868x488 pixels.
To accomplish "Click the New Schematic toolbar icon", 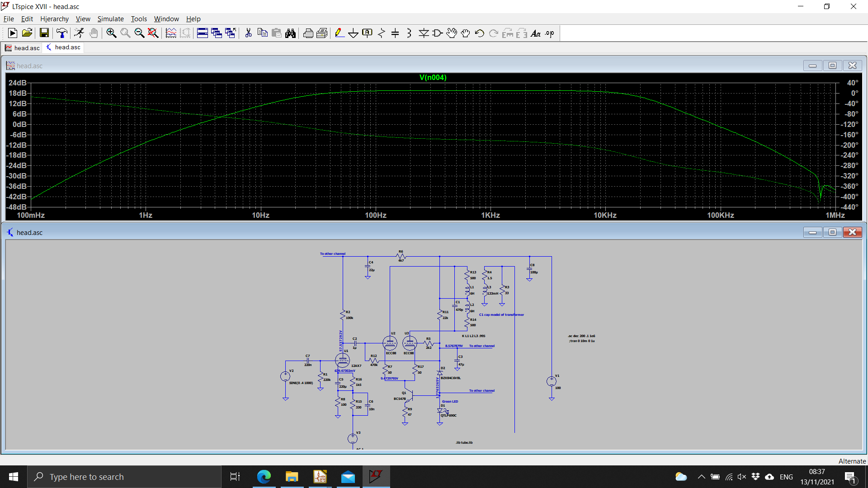I will (13, 33).
